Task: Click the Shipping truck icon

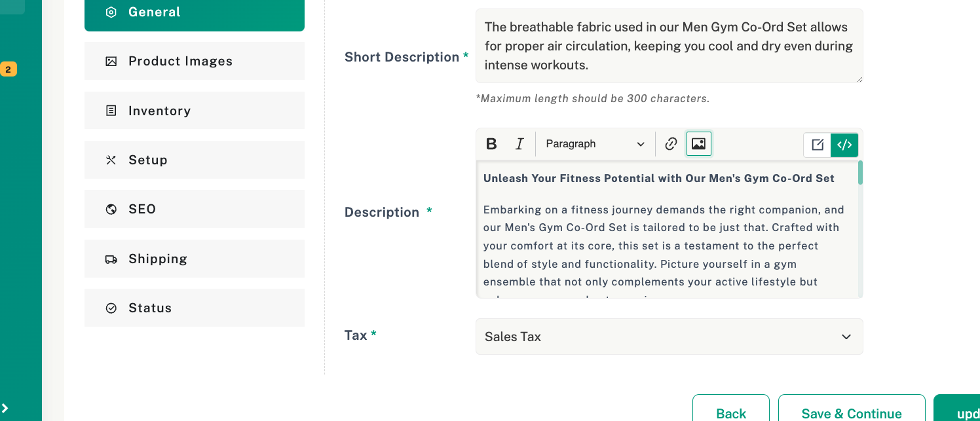Action: (x=111, y=259)
